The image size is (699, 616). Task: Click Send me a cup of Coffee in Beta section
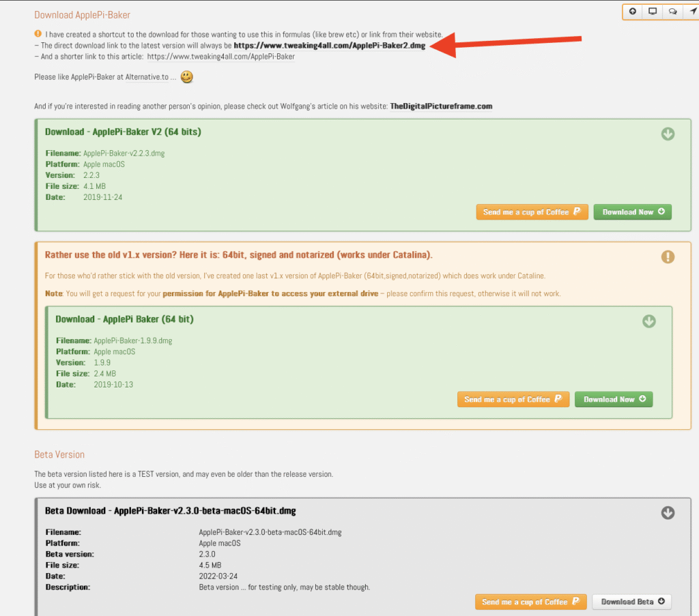(530, 602)
